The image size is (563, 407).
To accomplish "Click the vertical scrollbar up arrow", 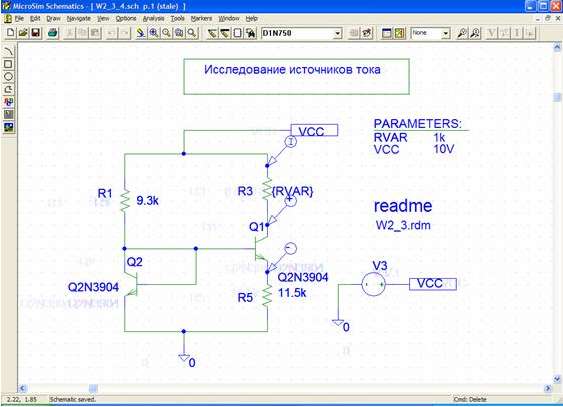I will pyautogui.click(x=557, y=47).
